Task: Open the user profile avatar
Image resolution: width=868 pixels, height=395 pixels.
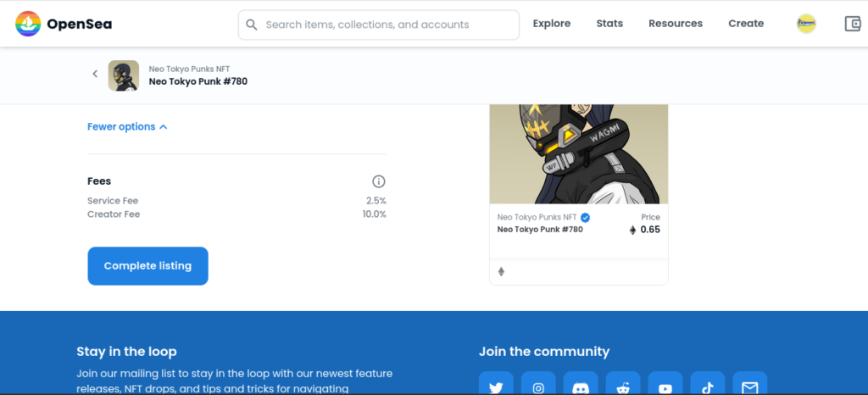Action: pyautogui.click(x=806, y=24)
